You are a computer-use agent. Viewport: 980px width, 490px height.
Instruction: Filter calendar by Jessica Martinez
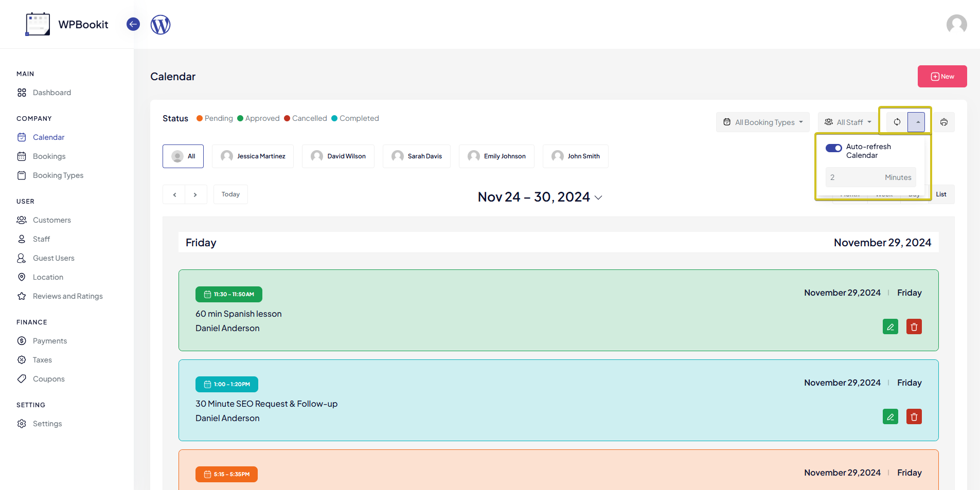click(253, 156)
